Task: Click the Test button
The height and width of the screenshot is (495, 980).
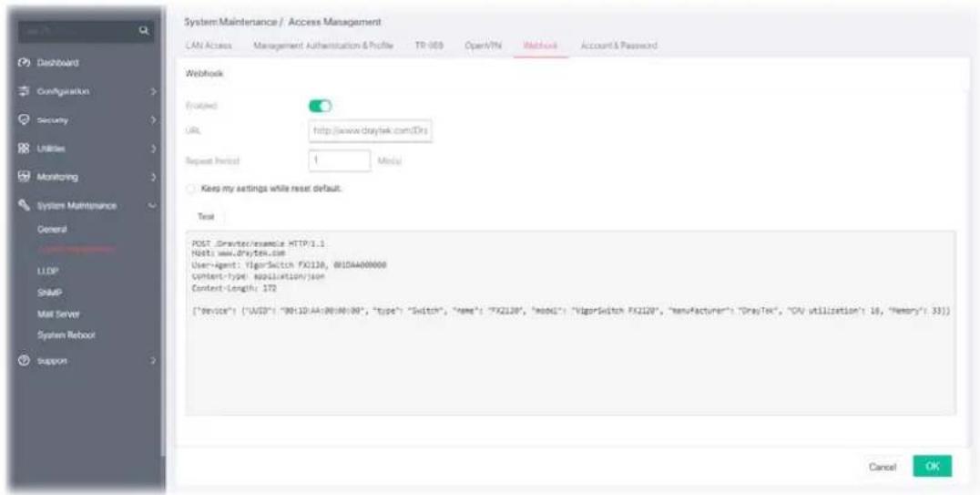Action: [206, 217]
